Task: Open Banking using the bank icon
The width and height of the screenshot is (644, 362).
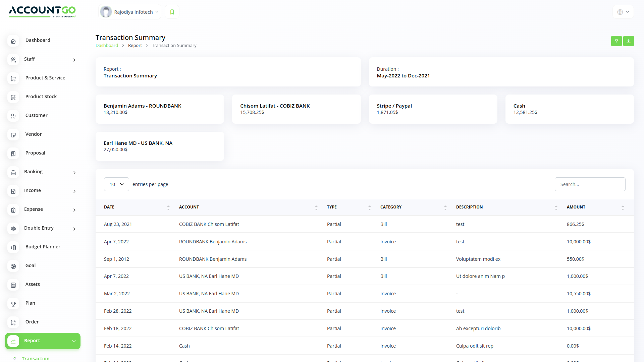Action: (13, 172)
